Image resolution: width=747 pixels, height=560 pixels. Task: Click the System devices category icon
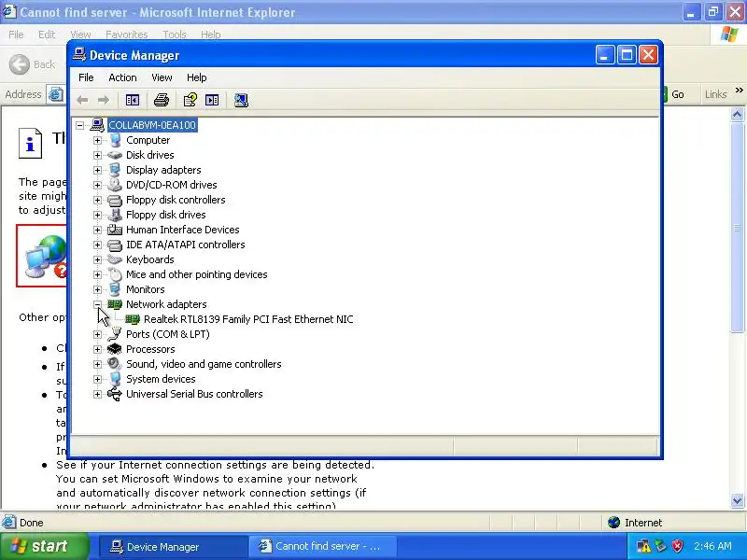click(x=115, y=379)
